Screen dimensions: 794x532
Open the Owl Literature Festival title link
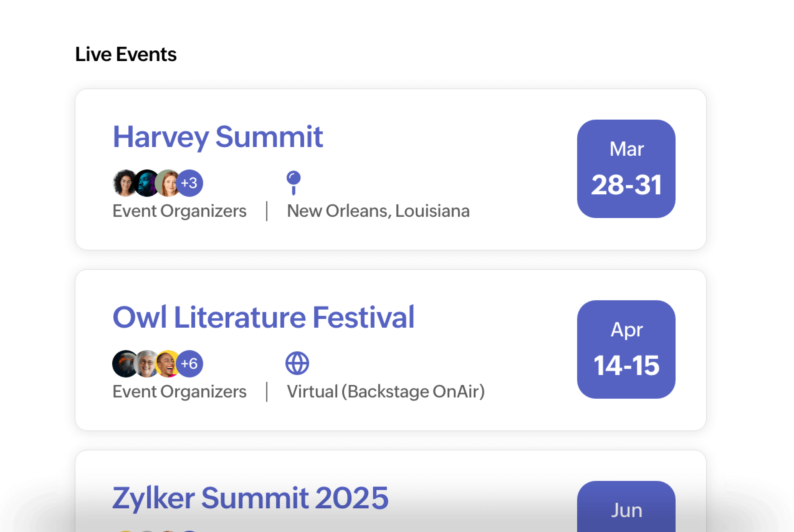tap(263, 318)
